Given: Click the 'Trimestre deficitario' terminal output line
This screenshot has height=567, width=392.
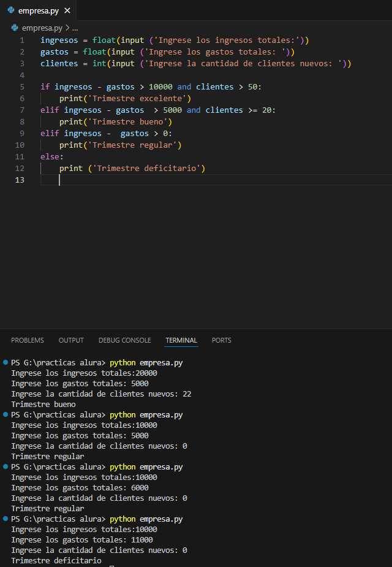Looking at the screenshot, I should coord(56,560).
